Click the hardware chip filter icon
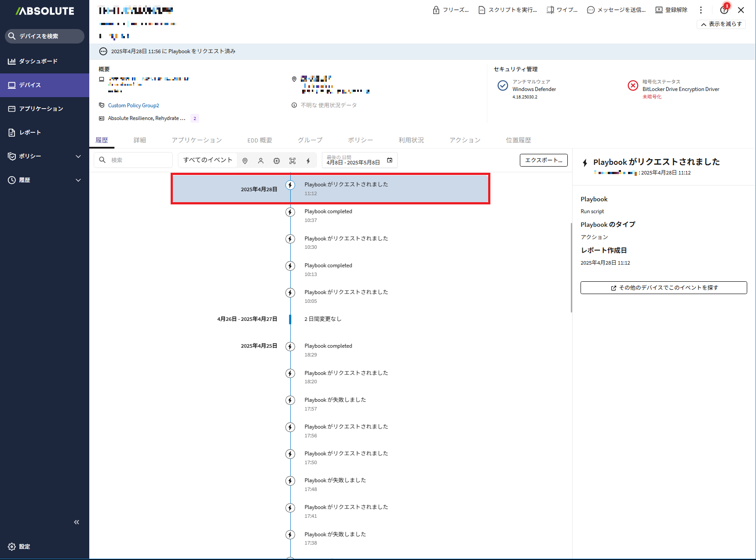This screenshot has width=756, height=560. coord(277,161)
